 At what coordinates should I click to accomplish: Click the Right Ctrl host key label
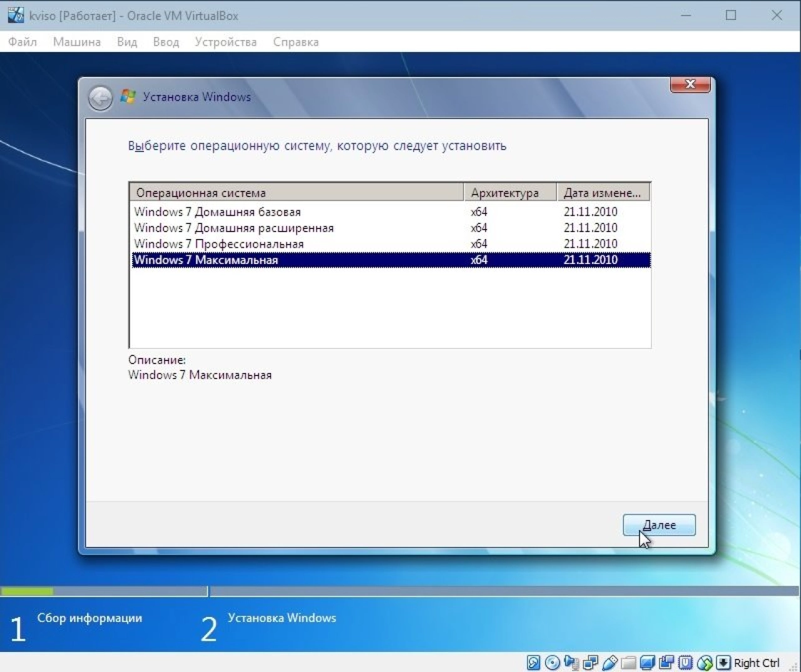pyautogui.click(x=757, y=663)
